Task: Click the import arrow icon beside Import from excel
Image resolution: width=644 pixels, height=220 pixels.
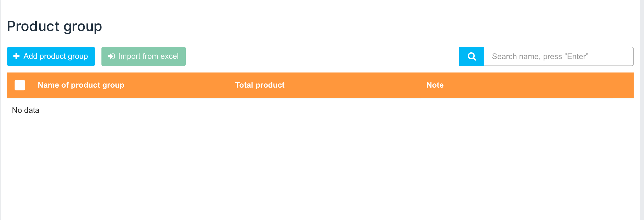Action: (x=111, y=56)
